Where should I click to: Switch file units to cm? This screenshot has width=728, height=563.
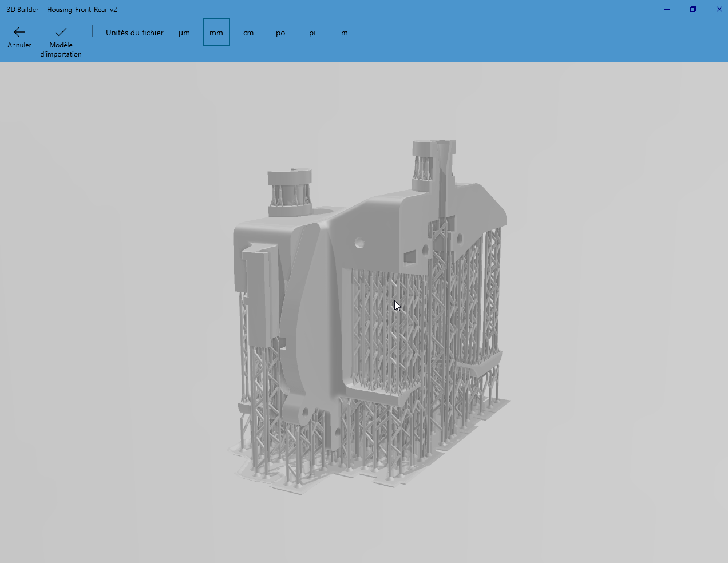click(x=248, y=33)
